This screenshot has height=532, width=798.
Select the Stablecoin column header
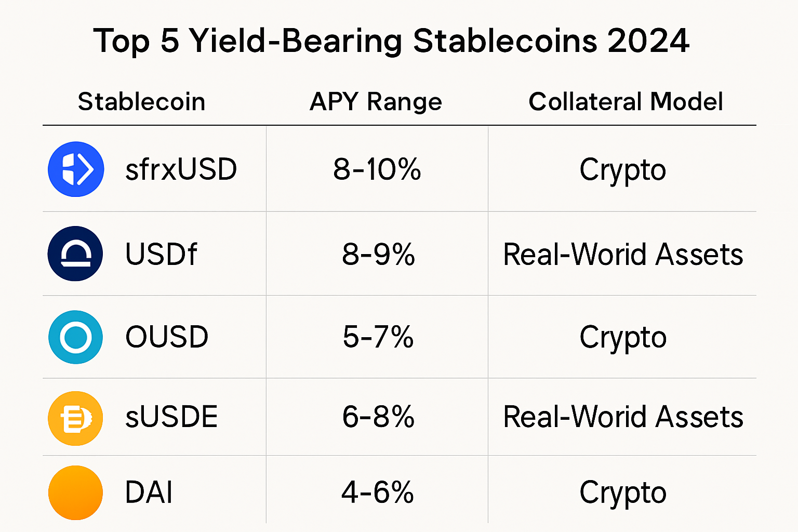point(141,102)
